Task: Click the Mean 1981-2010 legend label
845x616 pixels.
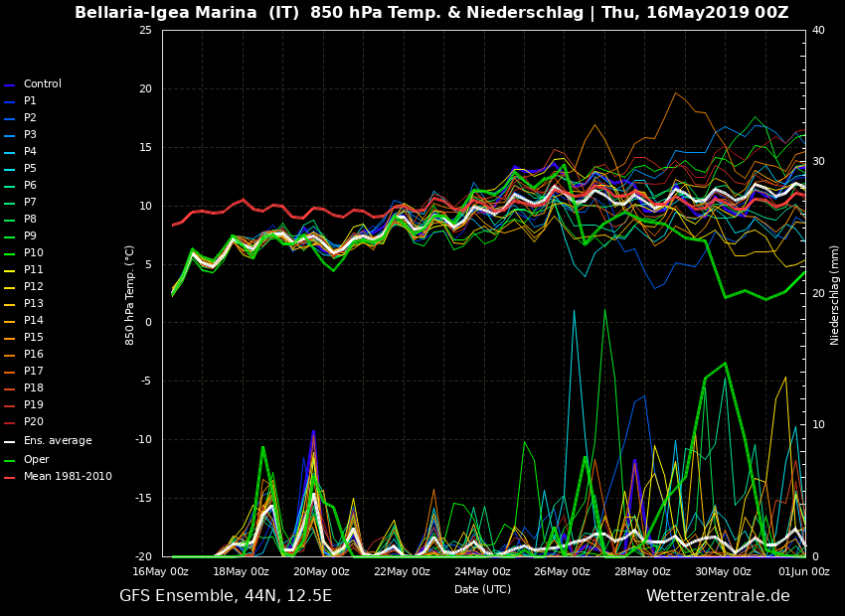Action: pos(68,477)
